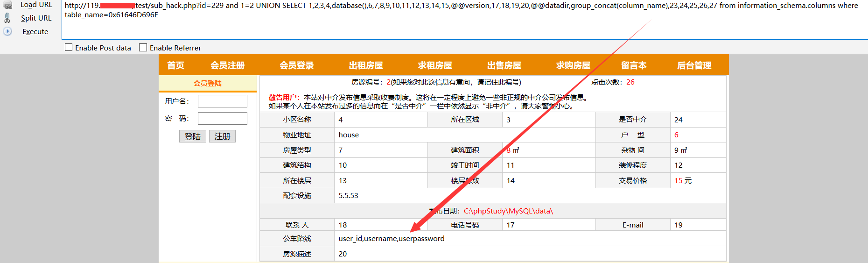Click the Execute label

click(35, 31)
